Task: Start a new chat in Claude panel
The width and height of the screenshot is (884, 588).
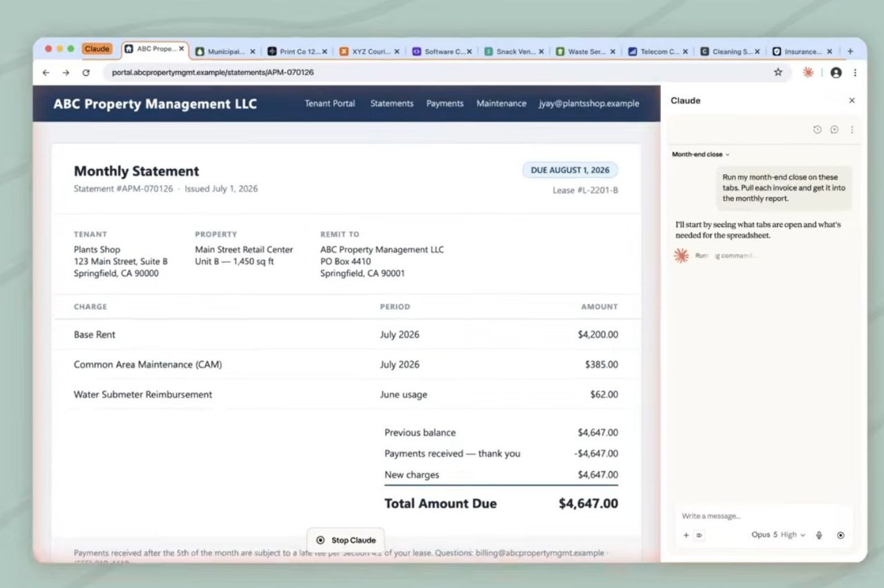Action: click(x=834, y=130)
